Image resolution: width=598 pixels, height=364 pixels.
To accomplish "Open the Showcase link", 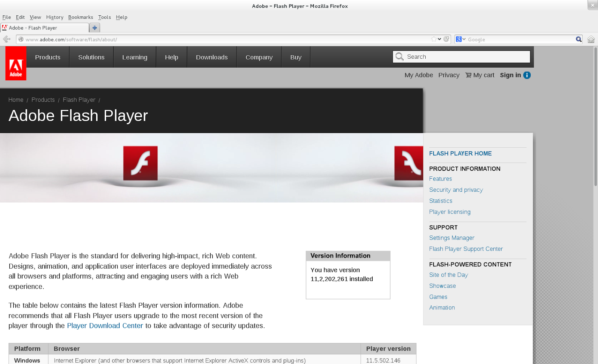I will 443,286.
